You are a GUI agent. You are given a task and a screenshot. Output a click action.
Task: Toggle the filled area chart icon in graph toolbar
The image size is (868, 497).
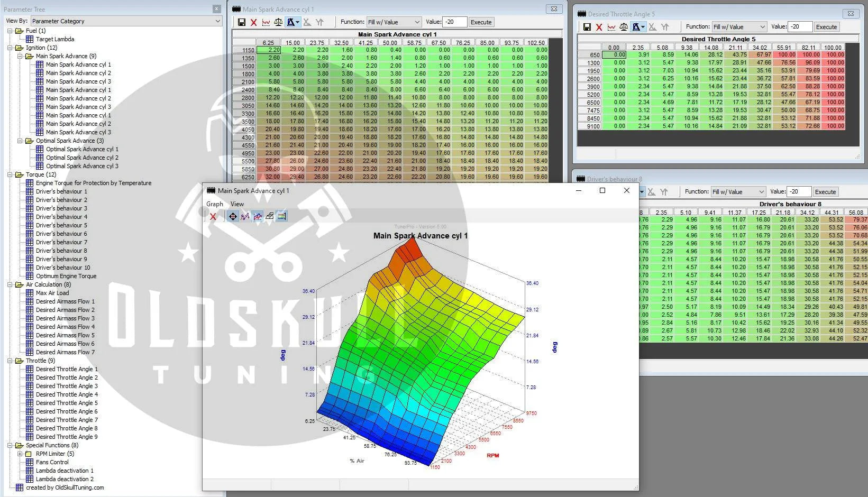click(257, 216)
